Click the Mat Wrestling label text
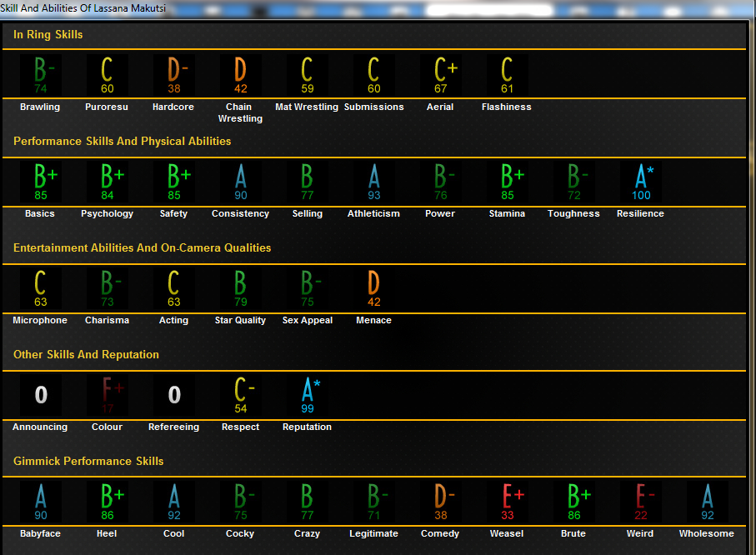The height and width of the screenshot is (555, 756). coord(307,107)
